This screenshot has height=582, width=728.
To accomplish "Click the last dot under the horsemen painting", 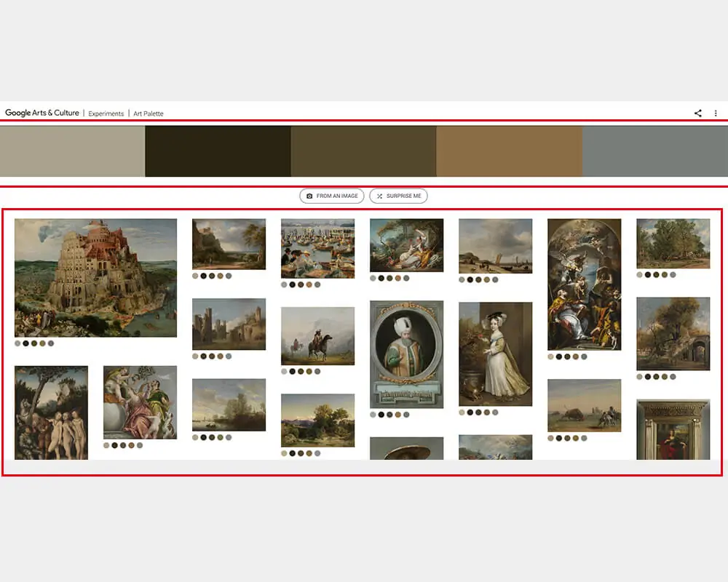I will click(317, 371).
